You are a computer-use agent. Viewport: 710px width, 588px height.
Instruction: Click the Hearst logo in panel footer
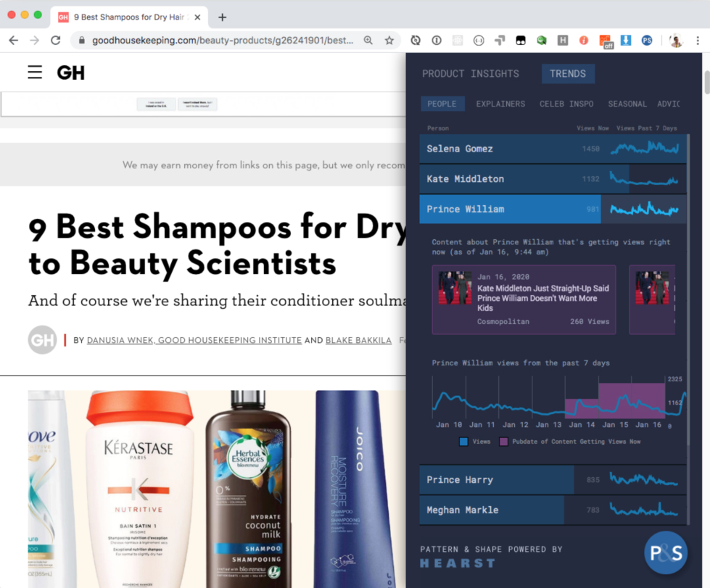click(x=458, y=563)
